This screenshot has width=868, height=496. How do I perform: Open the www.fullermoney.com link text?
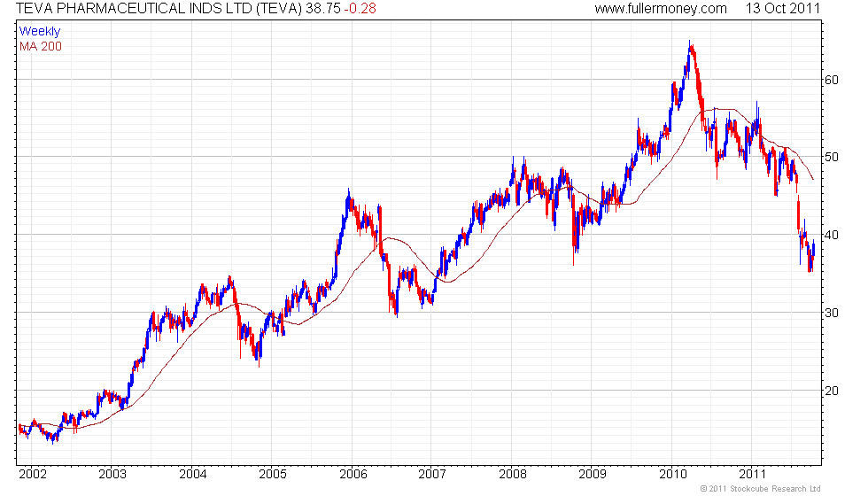tap(661, 8)
